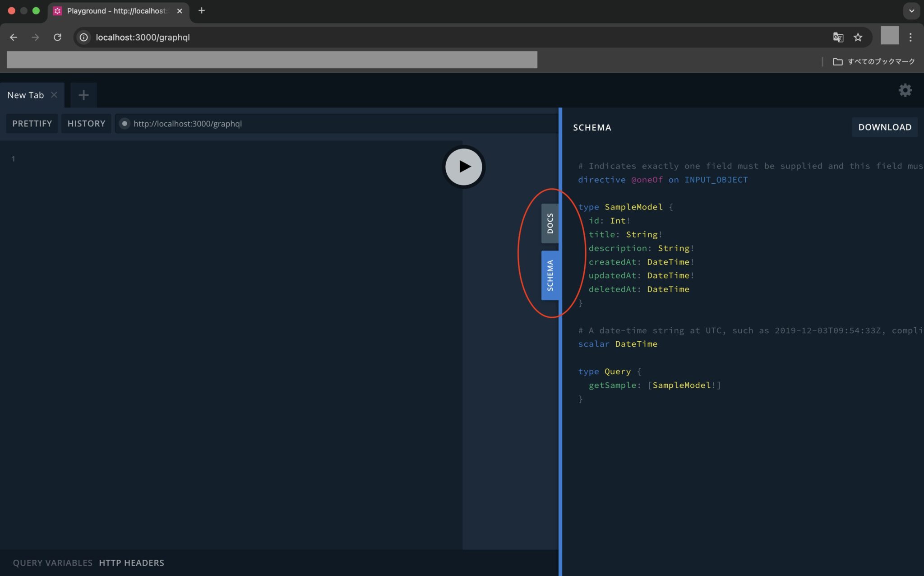Download the GraphQL schema
Viewport: 924px width, 576px height.
(x=883, y=127)
